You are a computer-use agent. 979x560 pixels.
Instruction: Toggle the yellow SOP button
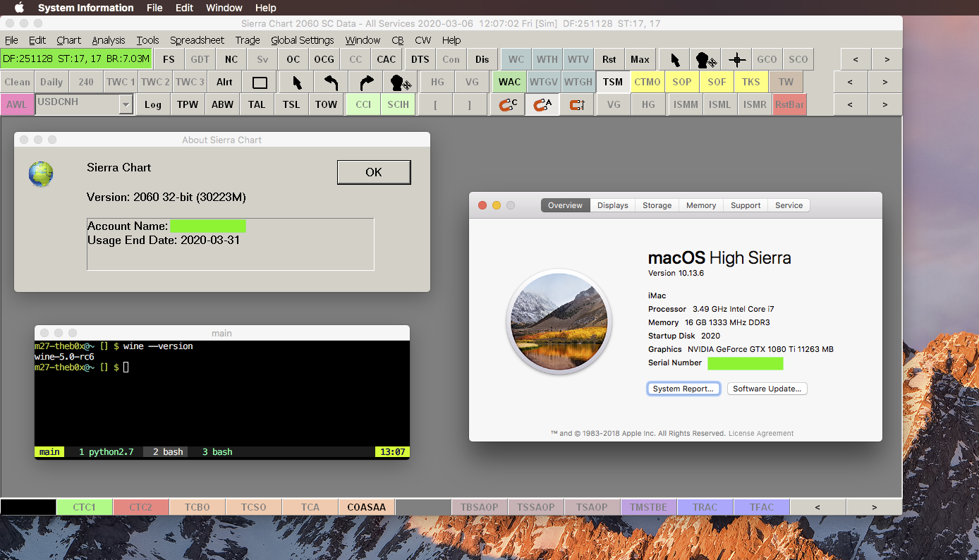click(682, 83)
